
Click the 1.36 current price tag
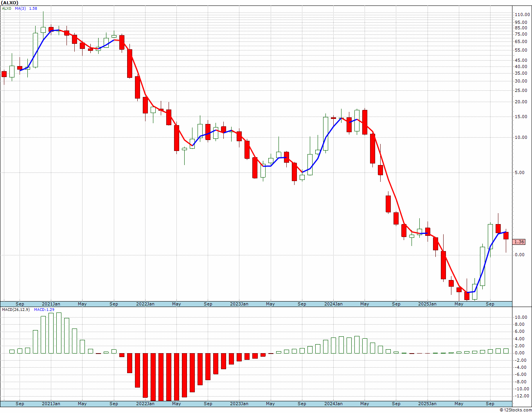(519, 242)
